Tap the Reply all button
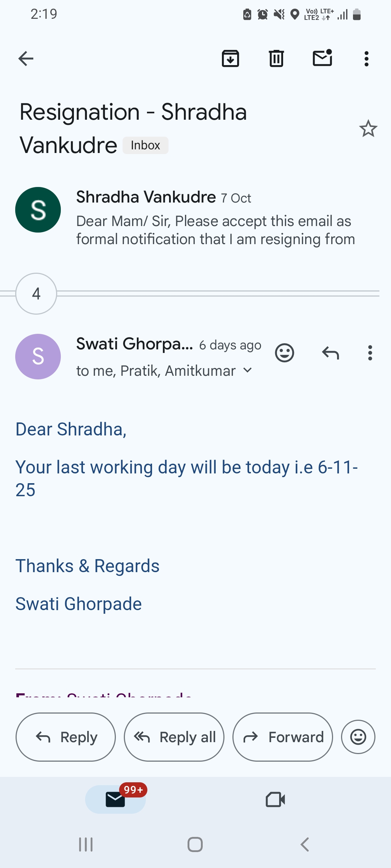Screen dimensions: 391x868 (174, 737)
